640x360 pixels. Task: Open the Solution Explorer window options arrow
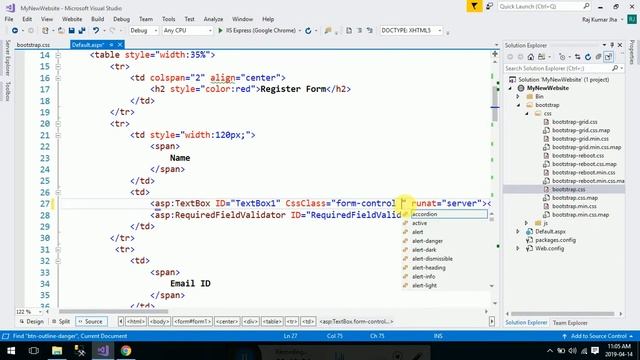tap(604, 45)
